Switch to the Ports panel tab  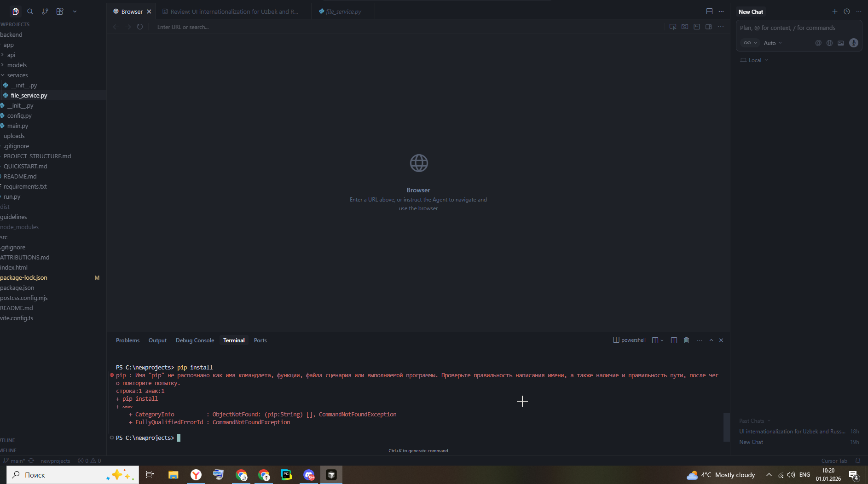[x=260, y=340]
